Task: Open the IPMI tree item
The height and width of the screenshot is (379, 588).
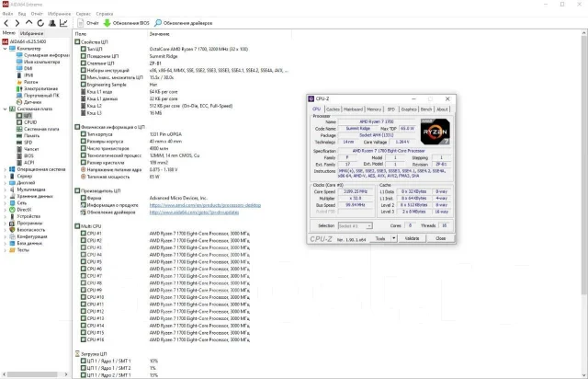Action: (x=25, y=75)
